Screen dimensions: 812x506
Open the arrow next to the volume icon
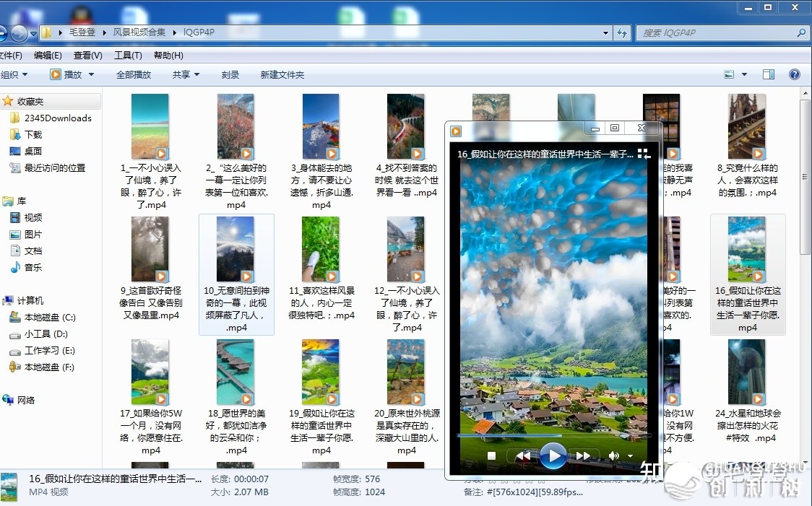[630, 456]
